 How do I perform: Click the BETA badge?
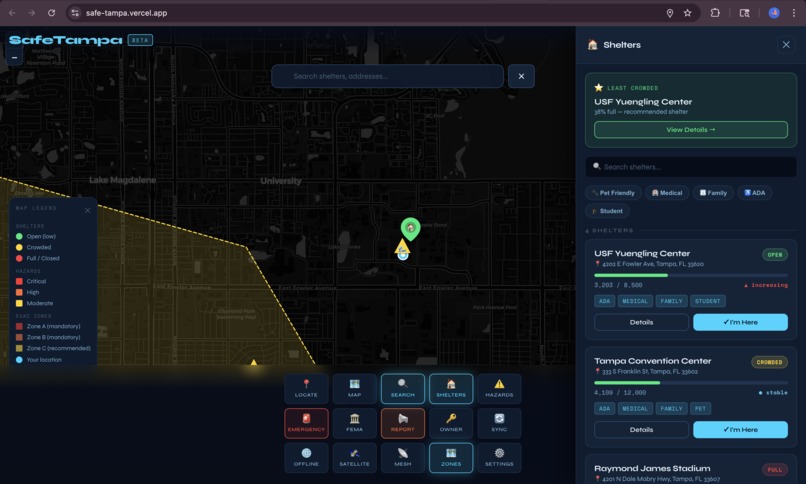[x=140, y=40]
